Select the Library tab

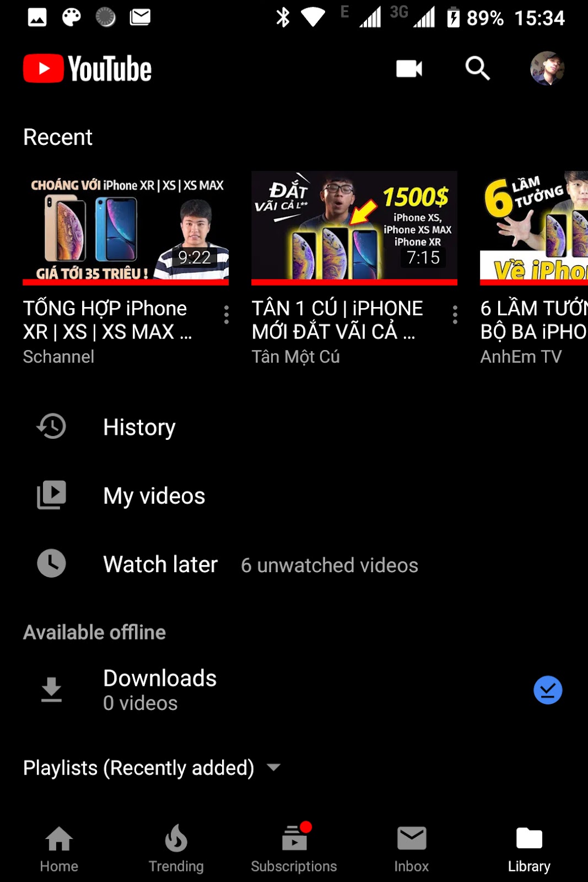tap(529, 849)
